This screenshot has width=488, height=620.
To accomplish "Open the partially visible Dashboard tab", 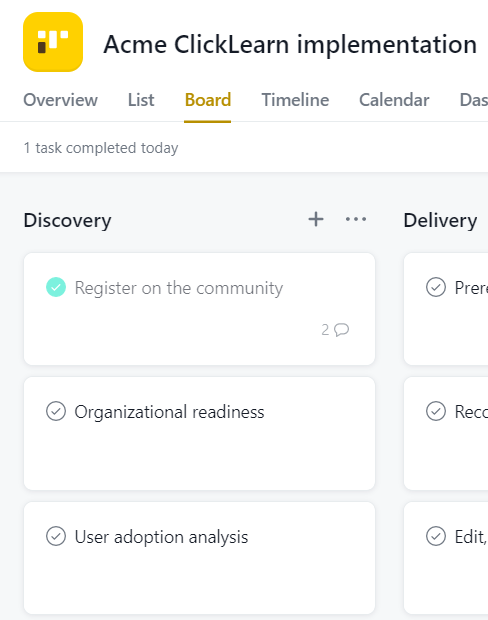I will [473, 100].
